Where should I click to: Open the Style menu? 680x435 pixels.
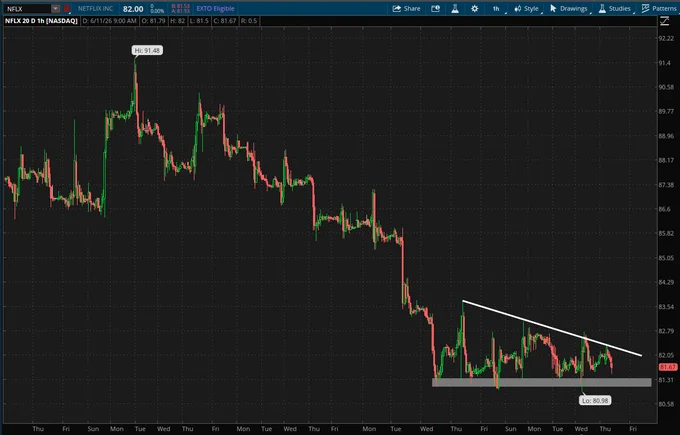[x=526, y=9]
